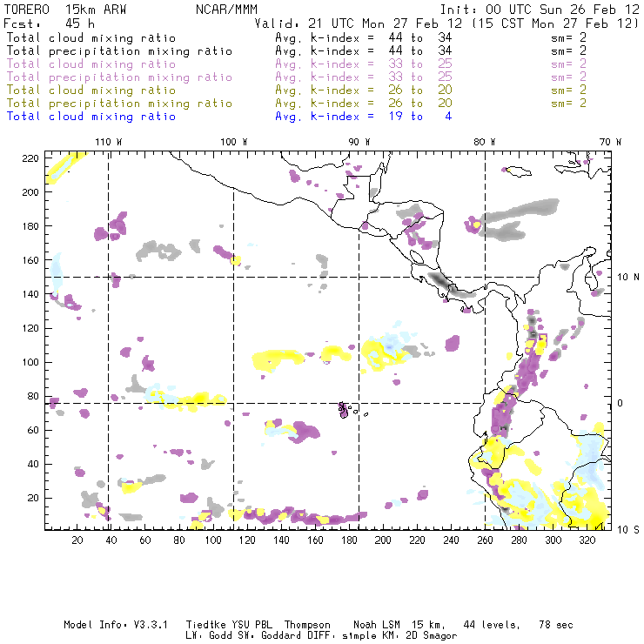Select the "110 W" longitude label
644x644 pixels.
pos(109,142)
